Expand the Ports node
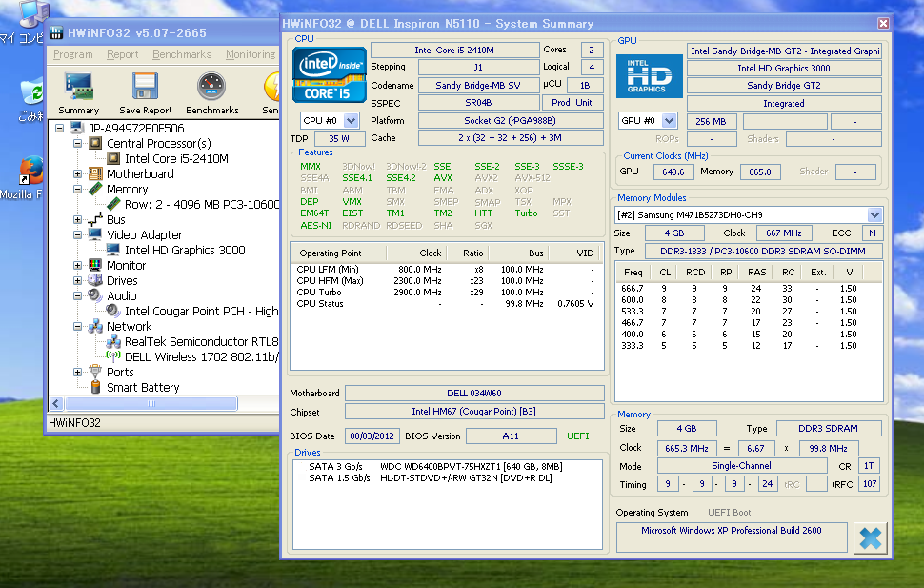Screen dimensions: 924x588 click(x=77, y=372)
